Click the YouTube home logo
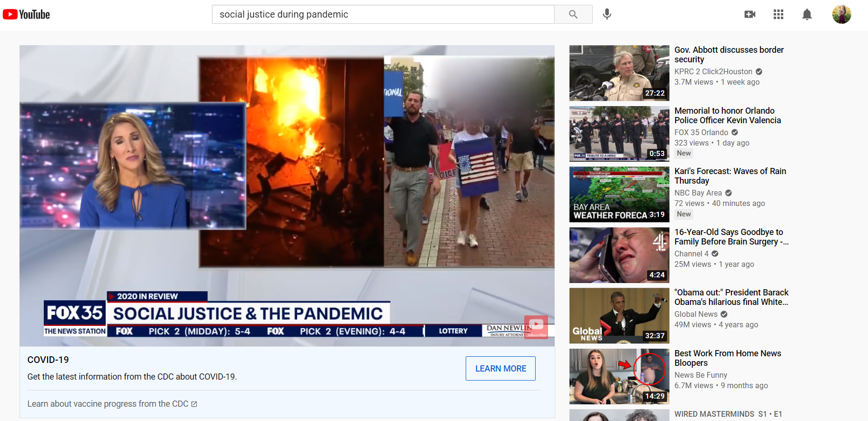The image size is (868, 421). pyautogui.click(x=27, y=14)
